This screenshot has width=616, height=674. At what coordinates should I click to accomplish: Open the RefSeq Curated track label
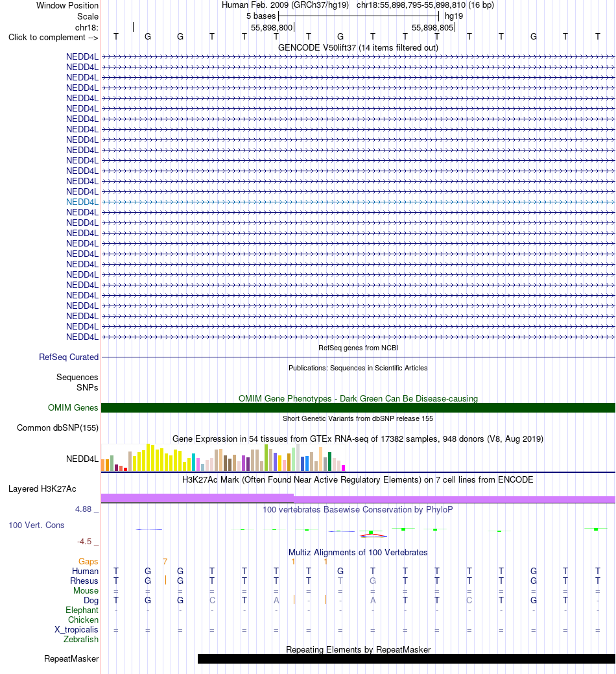click(69, 357)
